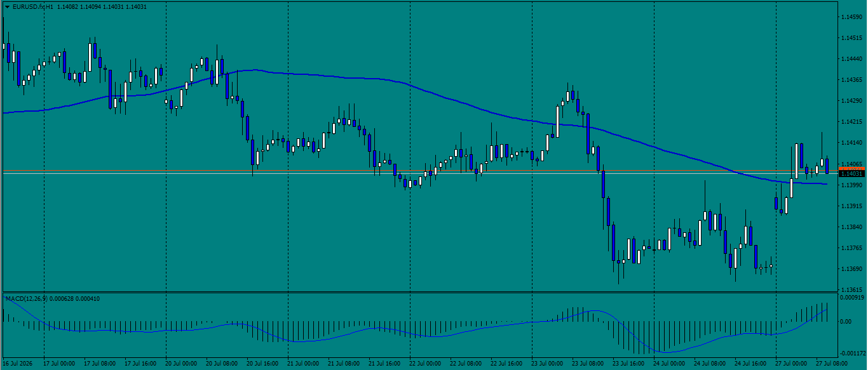Click price axis label 1.14515
868x370 pixels.
coord(851,37)
